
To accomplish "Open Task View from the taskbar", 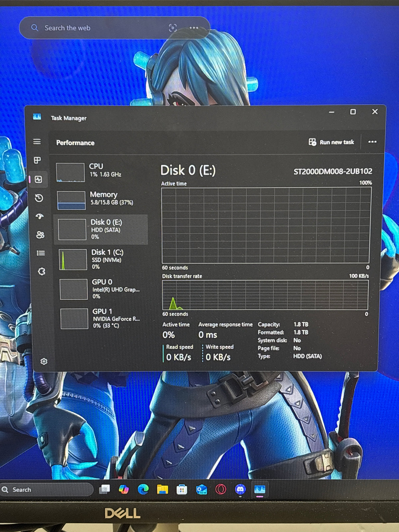I will (x=105, y=489).
